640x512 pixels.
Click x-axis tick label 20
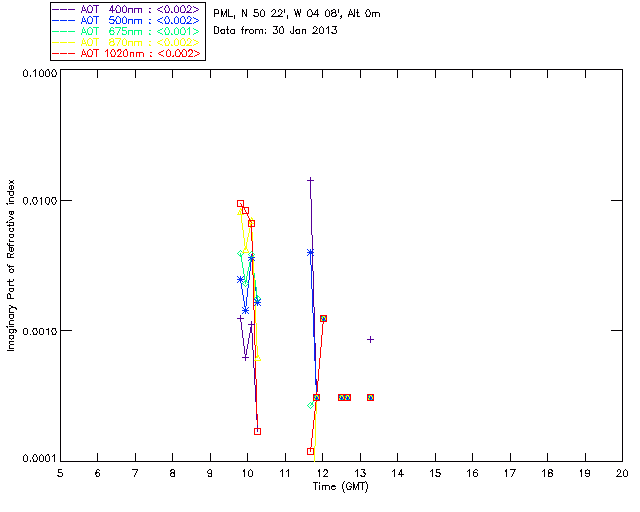[x=622, y=473]
